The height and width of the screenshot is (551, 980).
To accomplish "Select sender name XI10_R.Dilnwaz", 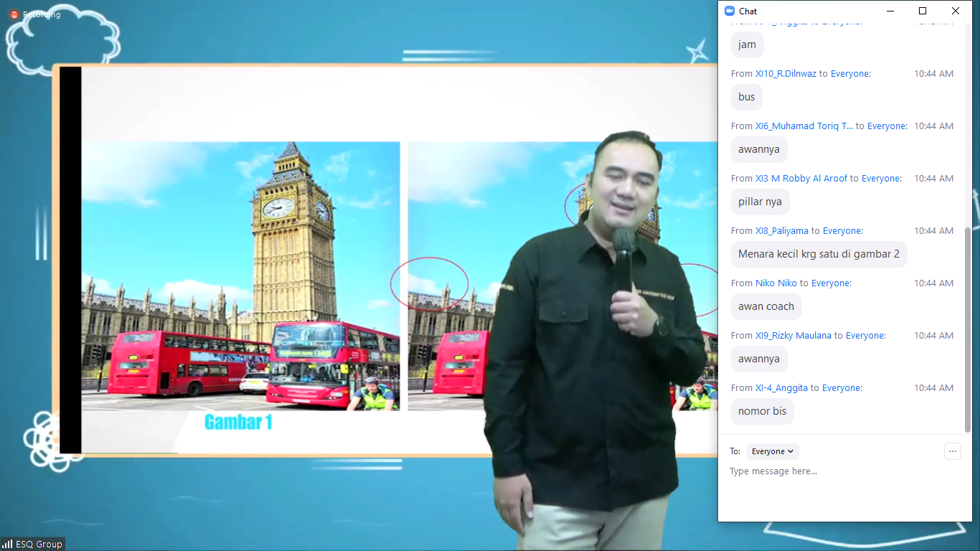I will [786, 74].
